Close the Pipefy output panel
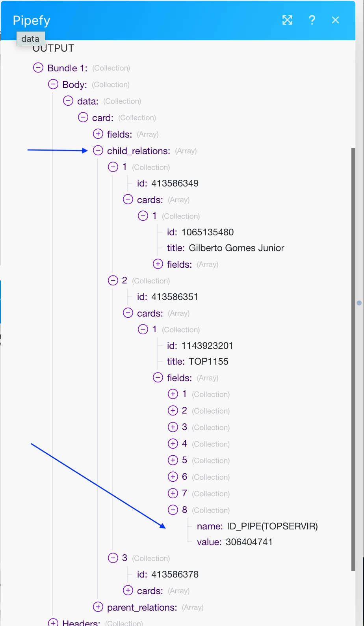This screenshot has height=626, width=364. click(336, 20)
